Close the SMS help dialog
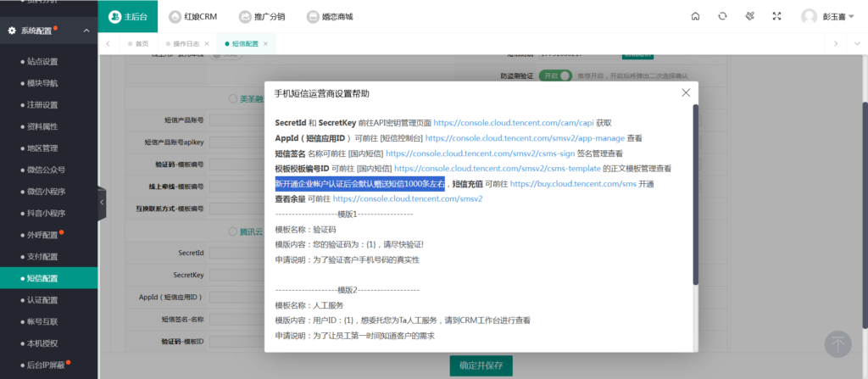This screenshot has height=379, width=868. coord(686,93)
